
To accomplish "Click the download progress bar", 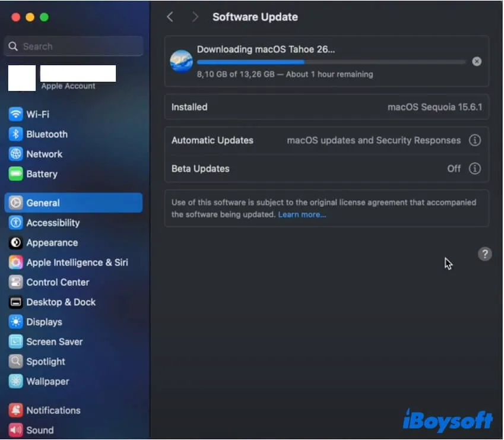I will (331, 62).
